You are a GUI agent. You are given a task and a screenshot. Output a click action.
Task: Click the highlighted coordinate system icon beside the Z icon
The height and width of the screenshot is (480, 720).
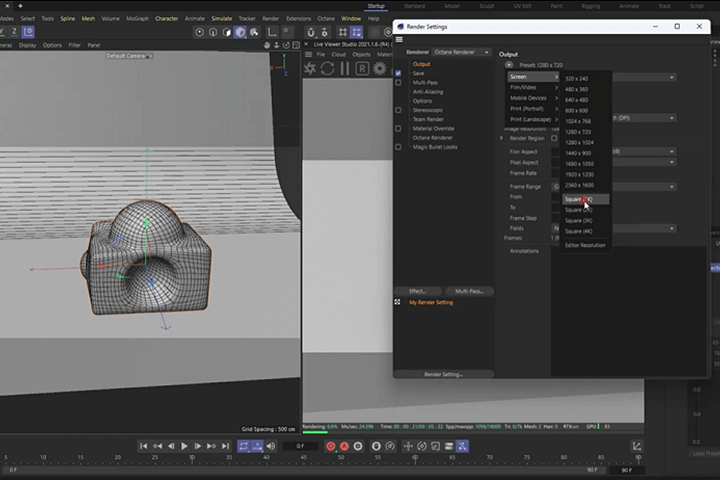[28, 32]
